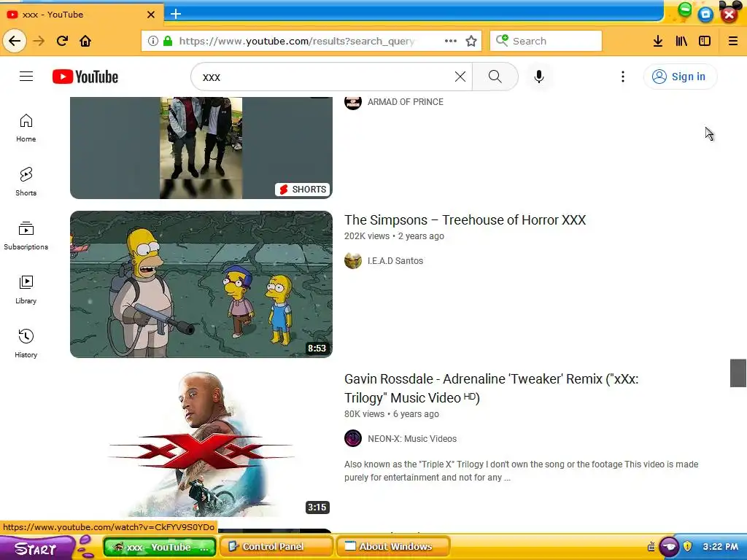Open 'The Simpsons – Treehouse of Horror XXX' title
Screen dimensions: 747x560
tap(465, 220)
